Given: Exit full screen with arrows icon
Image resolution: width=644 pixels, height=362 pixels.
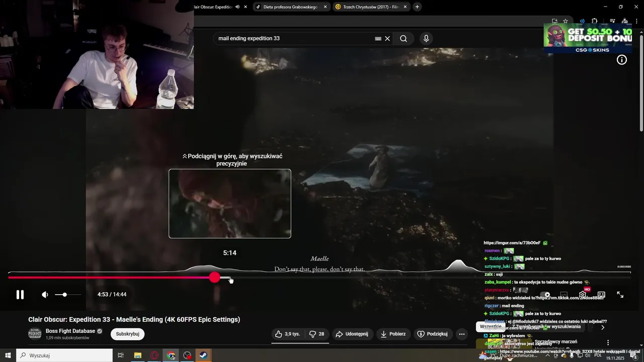Looking at the screenshot, I should (x=620, y=295).
